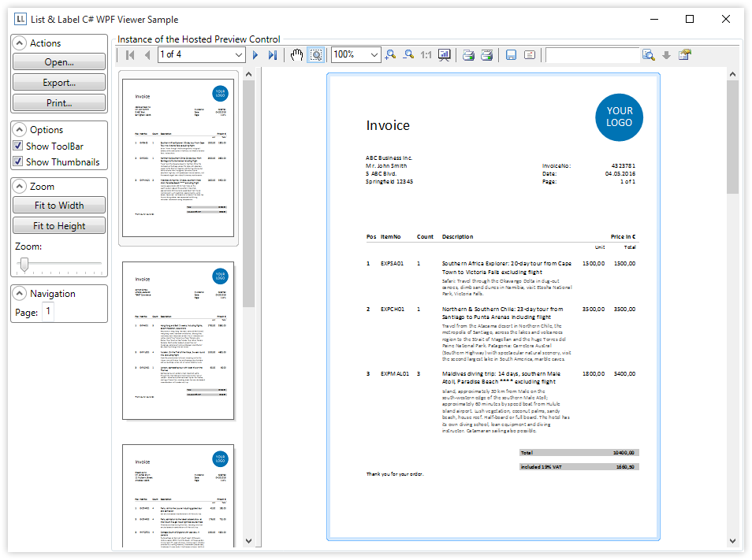Collapse the Options panel
The image size is (752, 560).
(19, 130)
